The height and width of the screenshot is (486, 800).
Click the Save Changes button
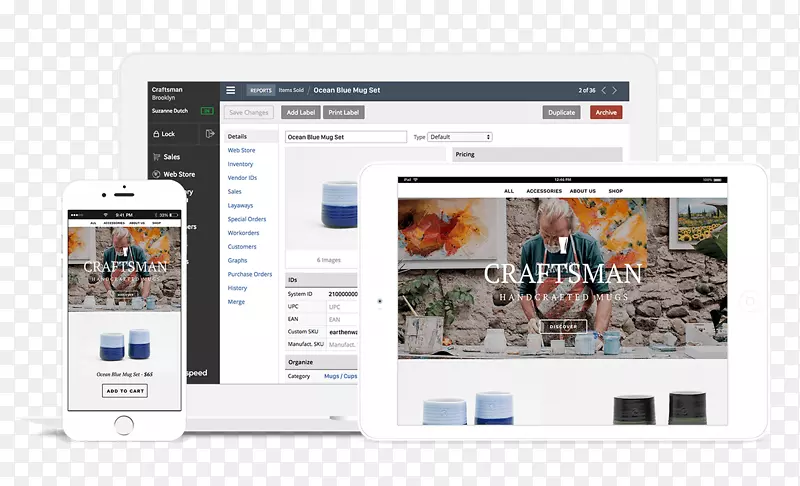(248, 112)
